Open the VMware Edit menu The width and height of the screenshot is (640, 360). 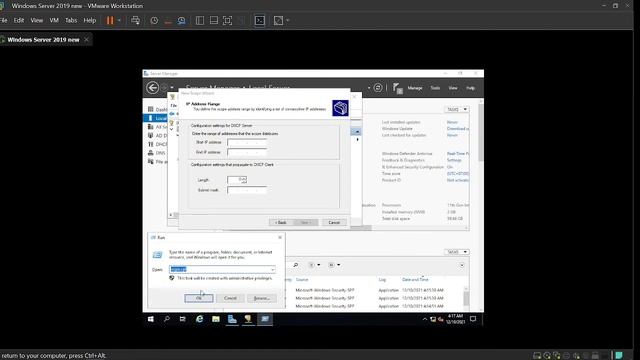pyautogui.click(x=19, y=20)
